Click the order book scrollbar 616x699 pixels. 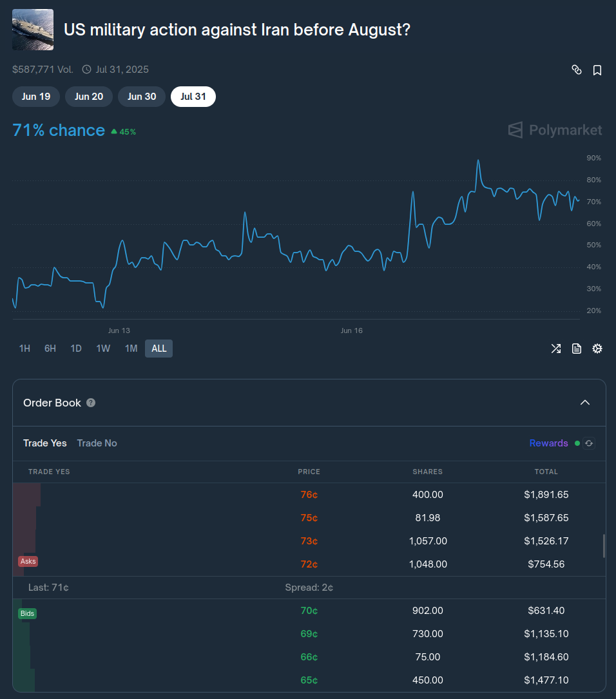click(604, 546)
